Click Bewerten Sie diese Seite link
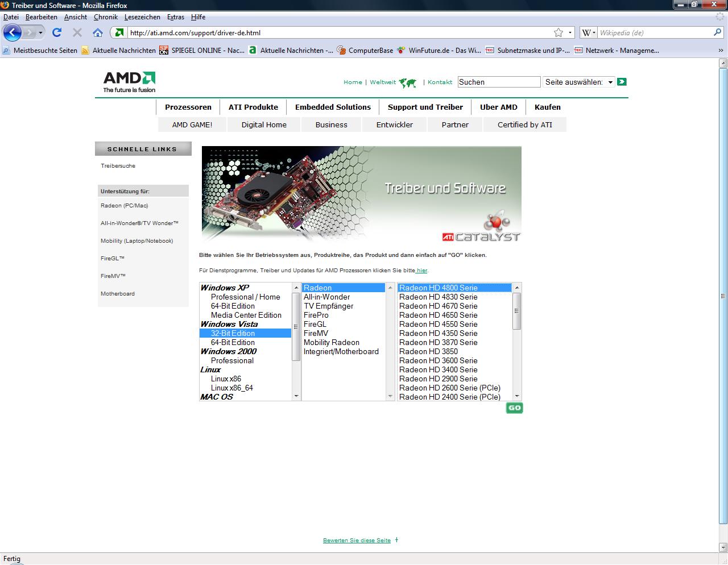728x565 pixels. pos(357,541)
